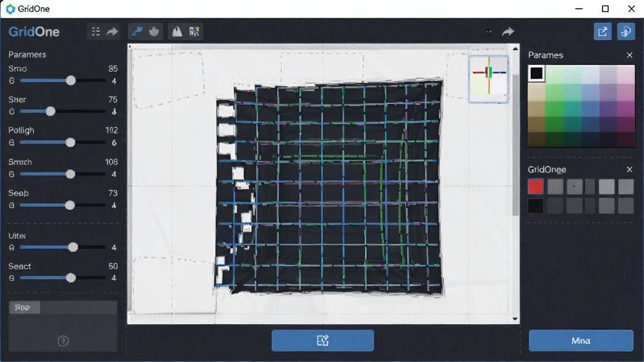The width and height of the screenshot is (644, 362).
Task: Pick the black swatch in the Parames palette
Action: 536,73
